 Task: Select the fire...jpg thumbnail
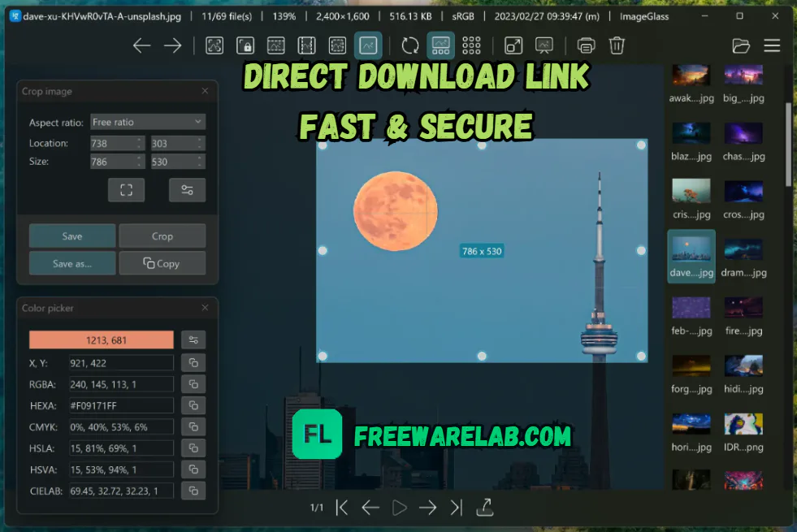[743, 315]
